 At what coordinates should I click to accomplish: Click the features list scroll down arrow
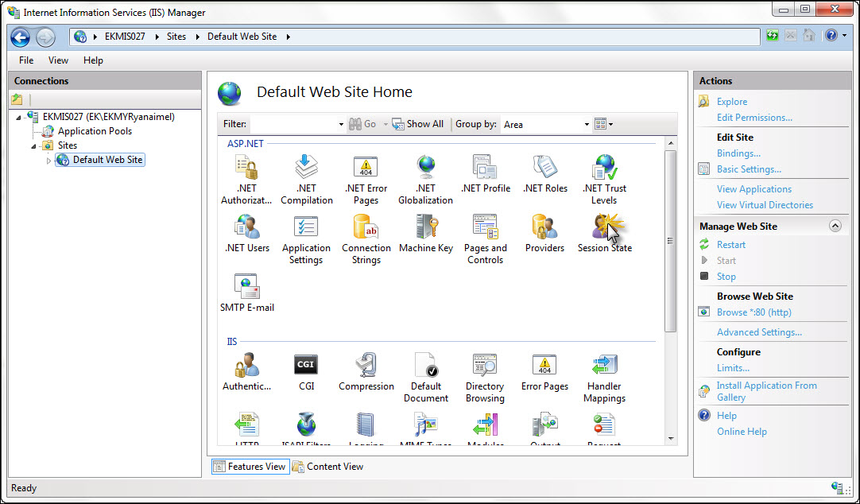pyautogui.click(x=671, y=438)
